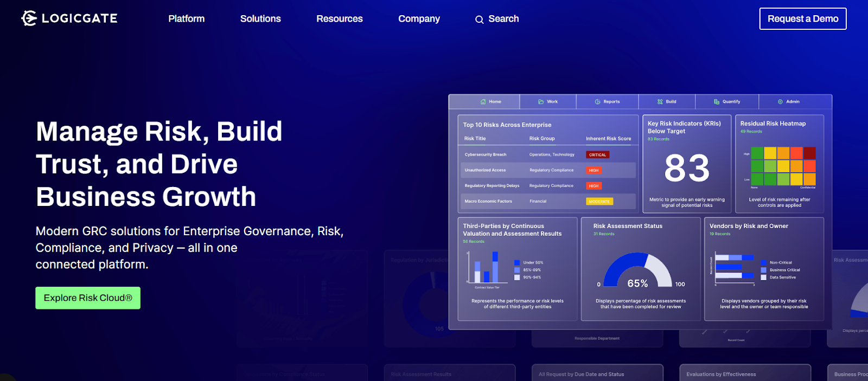The width and height of the screenshot is (868, 381).
Task: Click the LogicGate logo icon
Action: pos(29,18)
